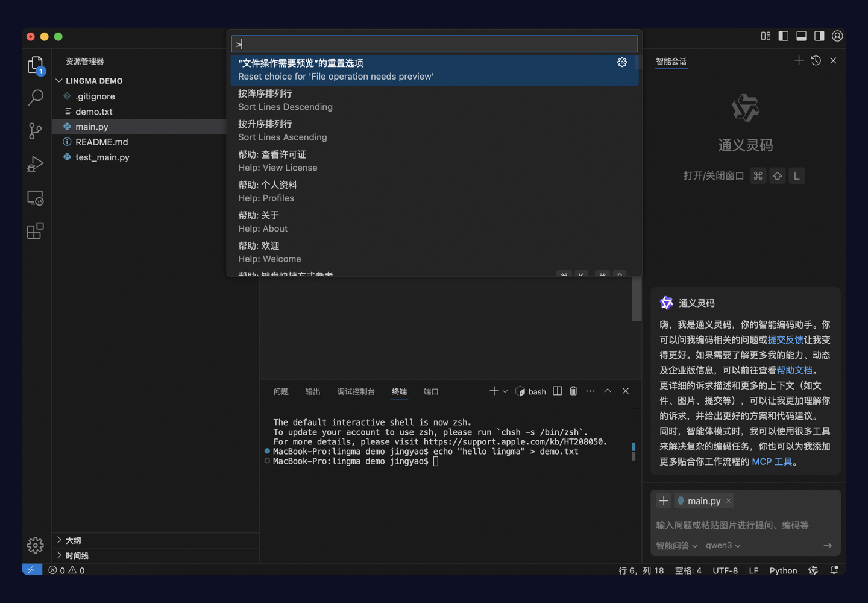This screenshot has width=868, height=603.
Task: Open the terminal panel more actions menu
Action: [x=590, y=391]
